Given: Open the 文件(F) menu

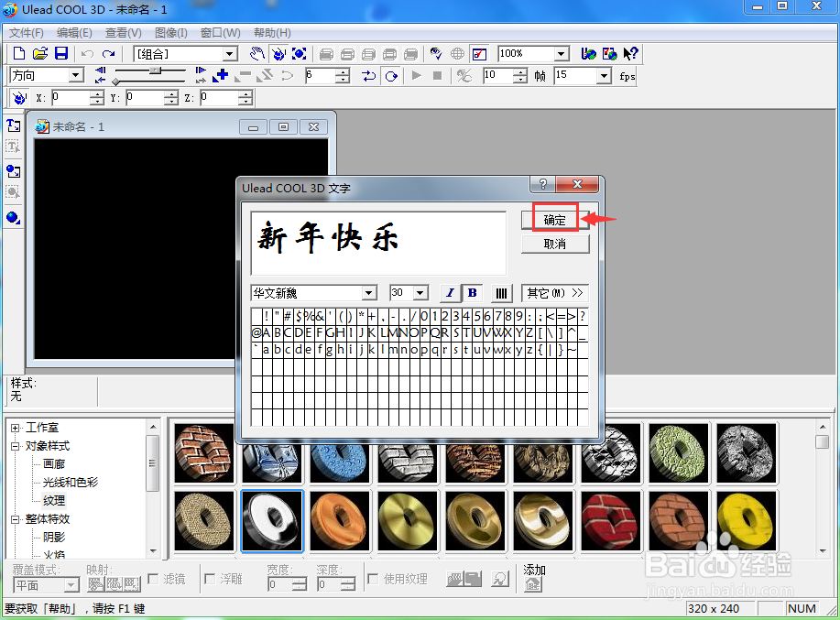Looking at the screenshot, I should coord(27,33).
